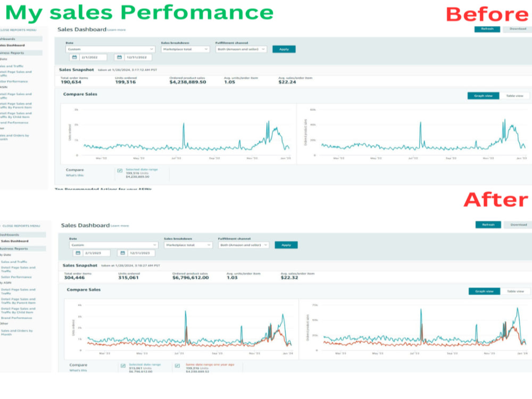Screen dimensions: 532x399
Task: Open Custom date dropdown in Before dashboard
Action: tap(110, 49)
